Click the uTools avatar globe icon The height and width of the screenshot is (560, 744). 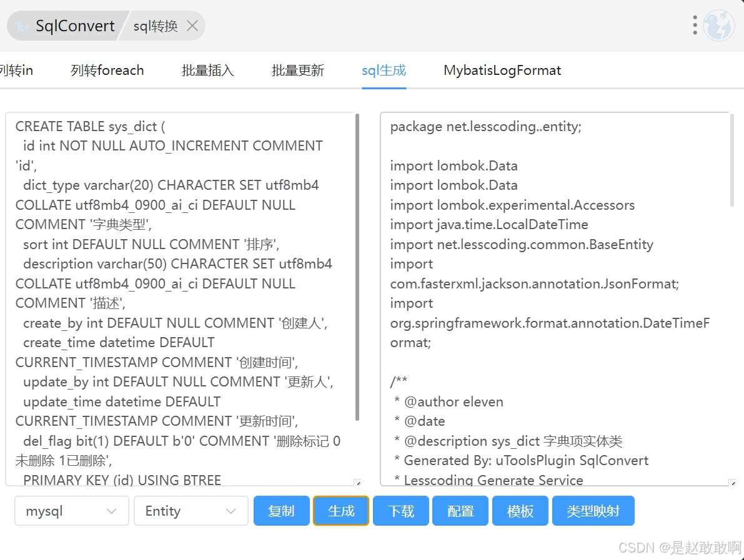(719, 25)
